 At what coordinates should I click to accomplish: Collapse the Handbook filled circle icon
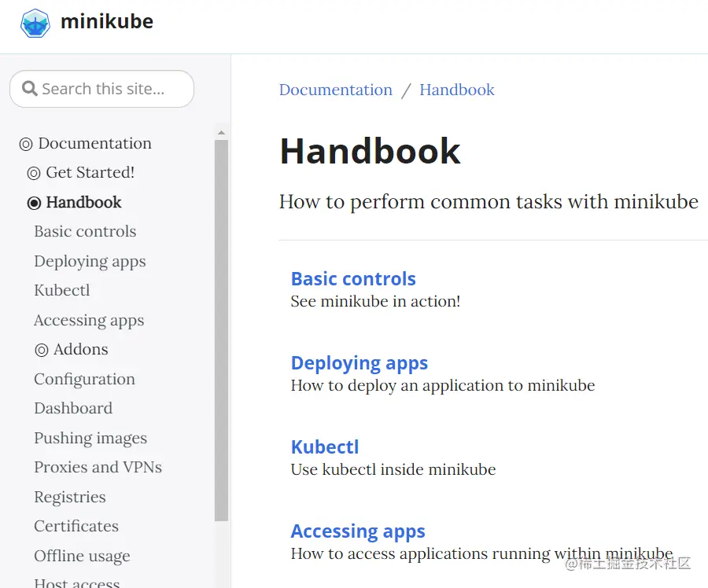click(x=34, y=203)
